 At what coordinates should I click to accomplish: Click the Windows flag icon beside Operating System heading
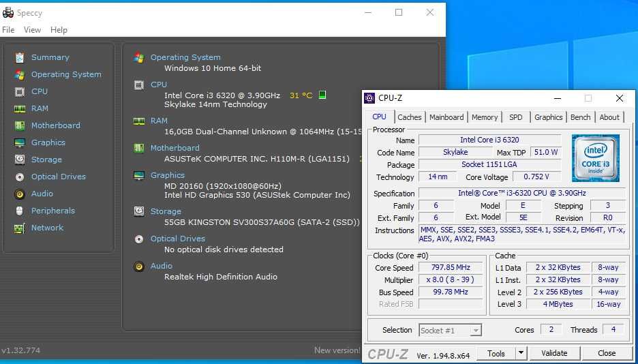[139, 58]
